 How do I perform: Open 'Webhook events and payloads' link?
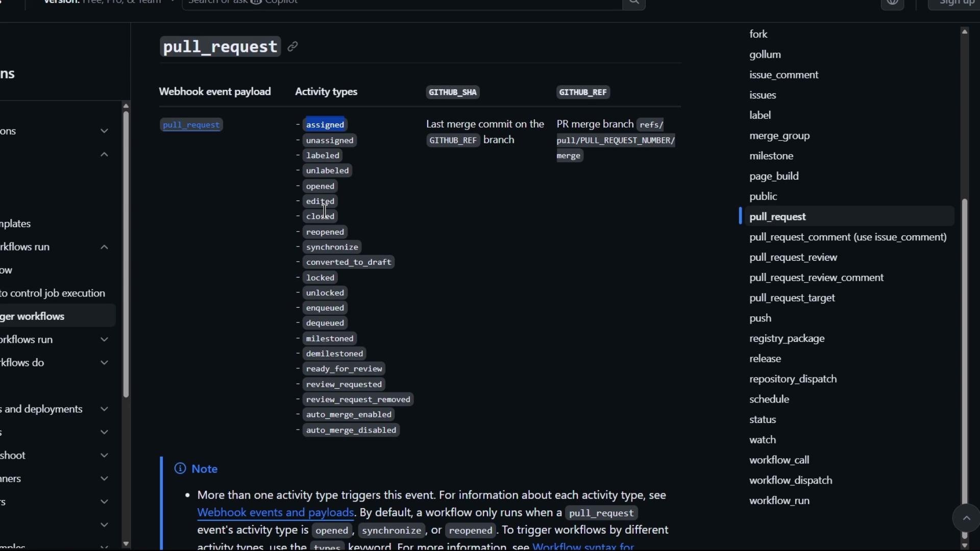click(x=276, y=512)
